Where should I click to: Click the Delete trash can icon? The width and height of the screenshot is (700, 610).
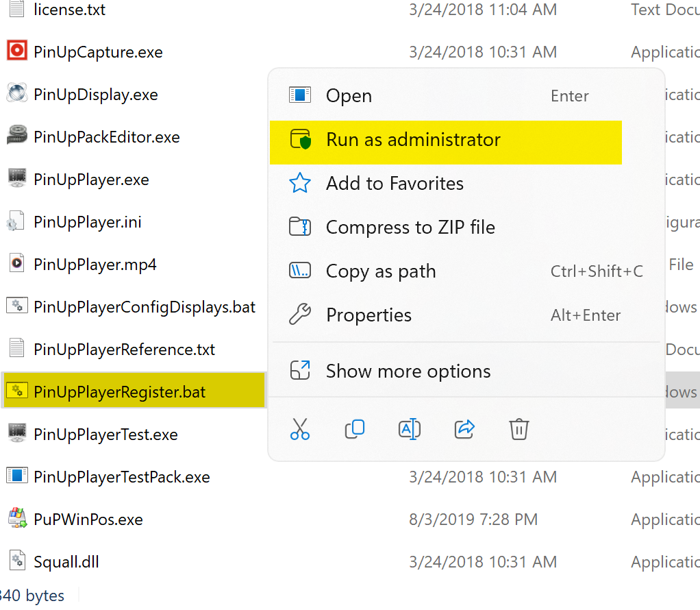click(x=519, y=429)
